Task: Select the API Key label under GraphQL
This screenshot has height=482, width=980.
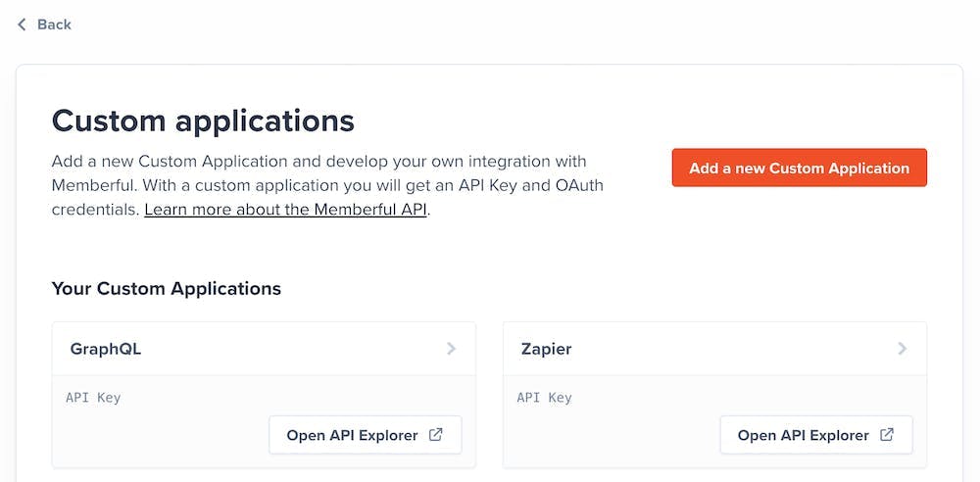Action: (x=93, y=398)
